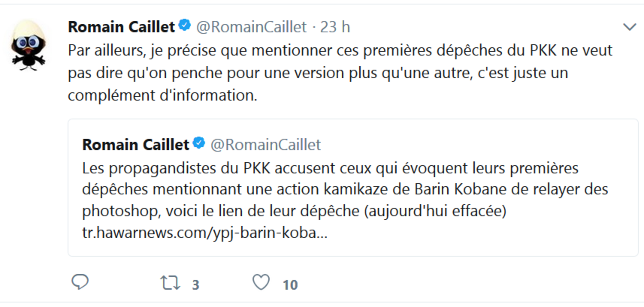Click the quoted tweet's Romain Caillet name

pyautogui.click(x=136, y=145)
